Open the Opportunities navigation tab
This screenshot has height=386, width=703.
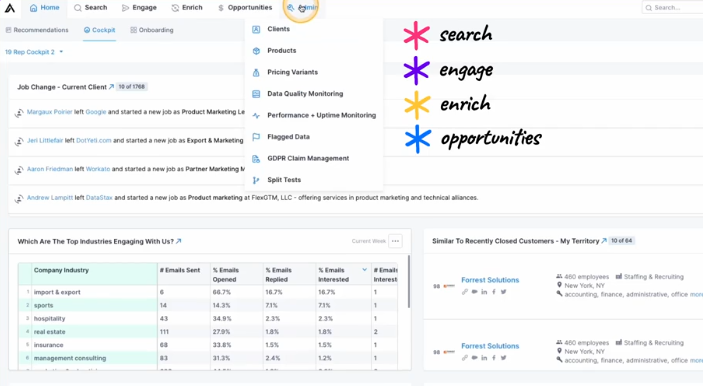(x=245, y=8)
